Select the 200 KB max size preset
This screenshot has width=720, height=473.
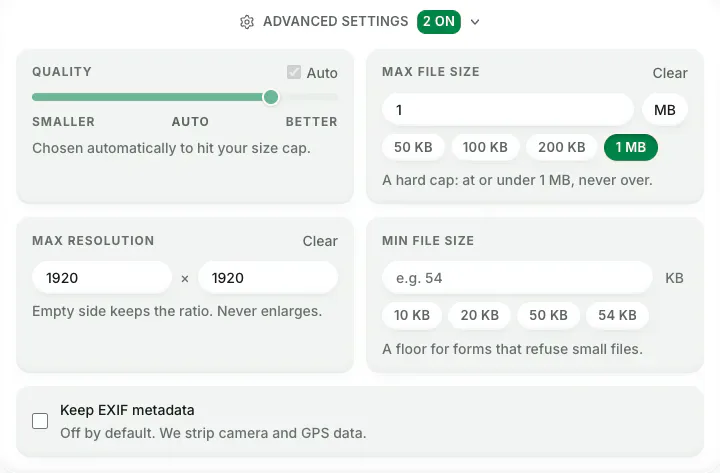click(562, 147)
